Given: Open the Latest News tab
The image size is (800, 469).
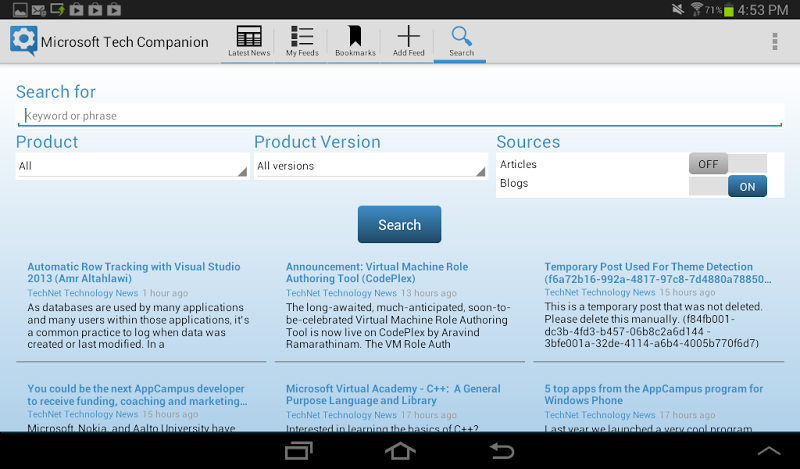Looking at the screenshot, I should 249,41.
